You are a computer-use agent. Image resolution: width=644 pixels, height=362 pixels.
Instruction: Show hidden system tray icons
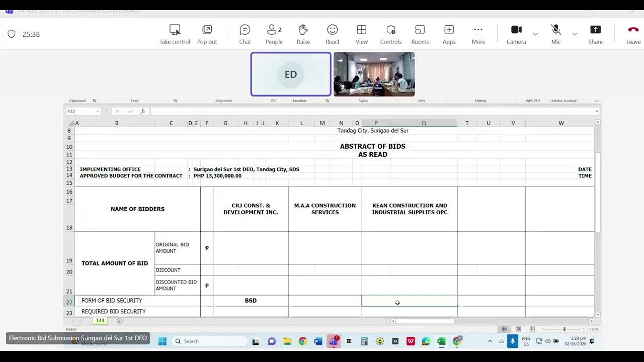(x=490, y=341)
